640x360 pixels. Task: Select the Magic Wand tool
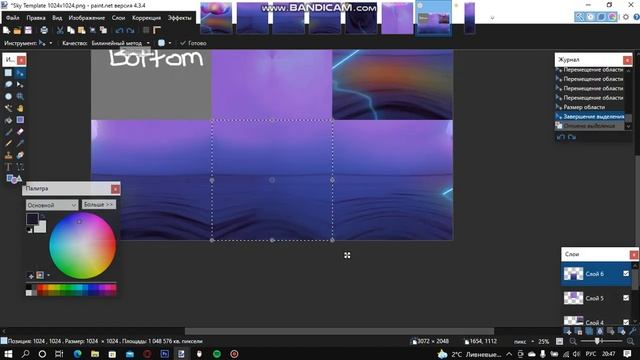8,108
